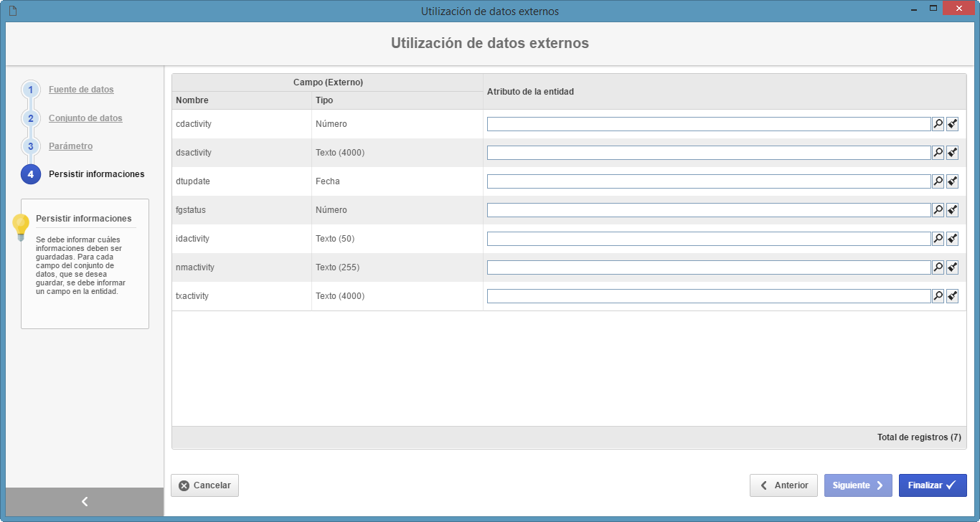Maximize the window from the title bar
Image resolution: width=980 pixels, height=522 pixels.
coord(933,9)
